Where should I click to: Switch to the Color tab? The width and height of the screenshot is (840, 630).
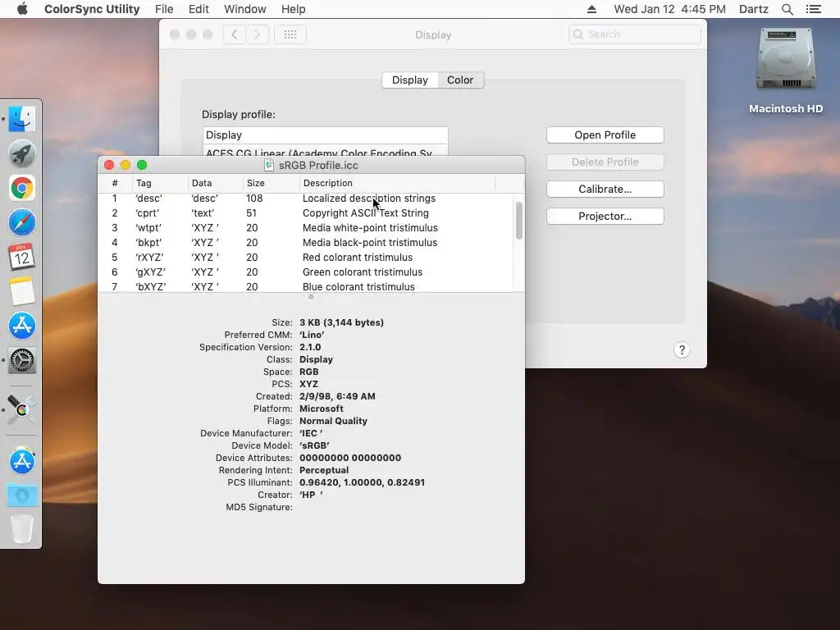pyautogui.click(x=460, y=80)
